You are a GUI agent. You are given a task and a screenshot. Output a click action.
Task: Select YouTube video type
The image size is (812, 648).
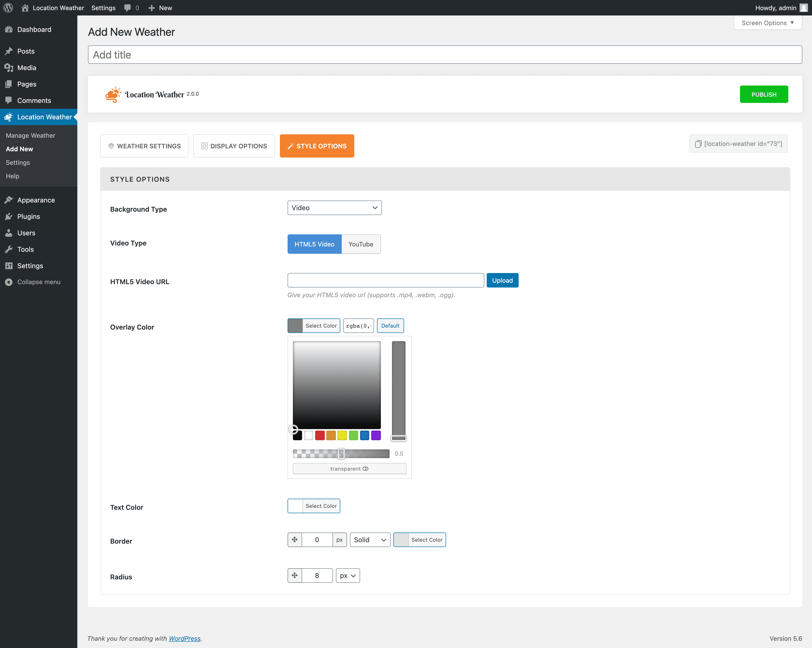pos(361,244)
